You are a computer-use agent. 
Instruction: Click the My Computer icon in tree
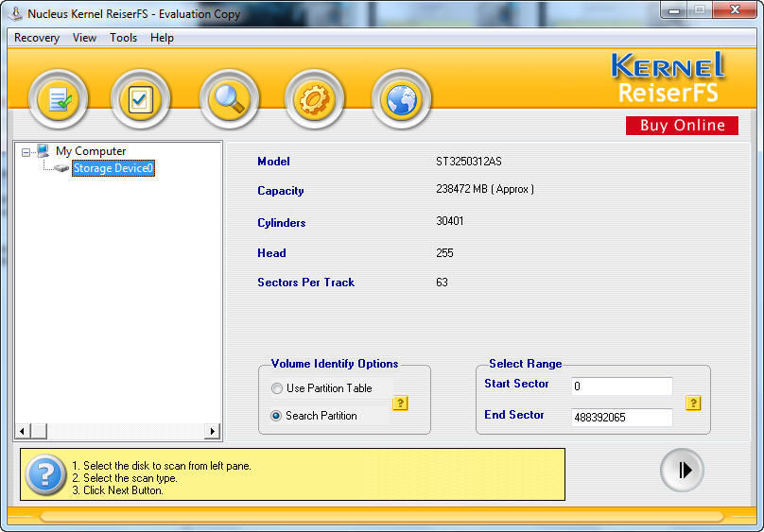click(43, 151)
